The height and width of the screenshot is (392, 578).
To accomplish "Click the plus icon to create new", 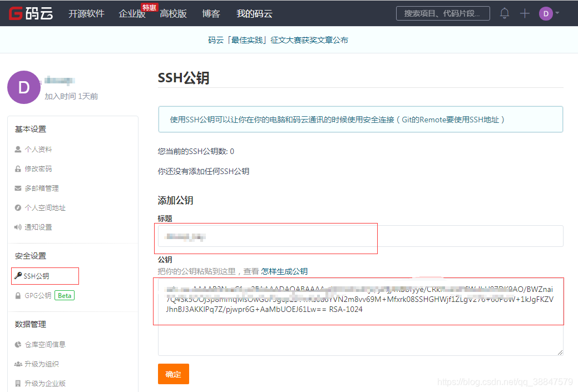I will coord(525,14).
